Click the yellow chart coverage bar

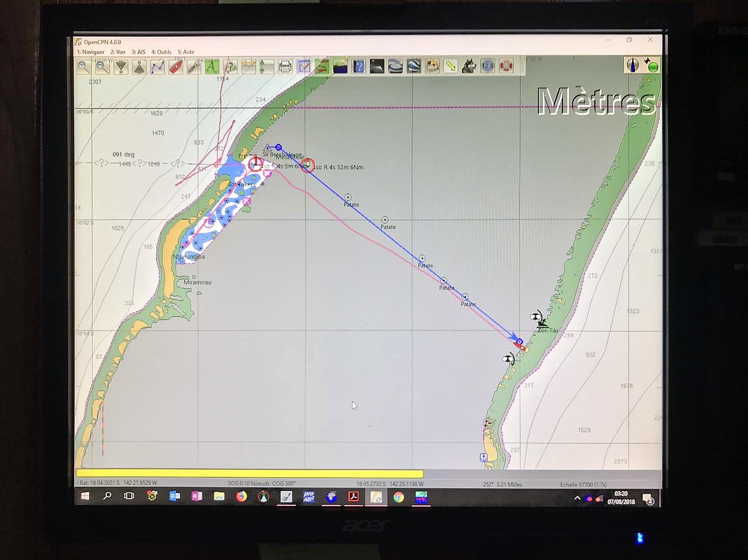(250, 474)
